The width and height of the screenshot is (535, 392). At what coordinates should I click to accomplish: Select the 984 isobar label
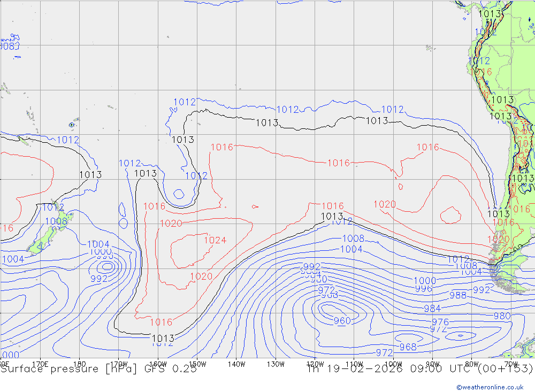click(432, 309)
